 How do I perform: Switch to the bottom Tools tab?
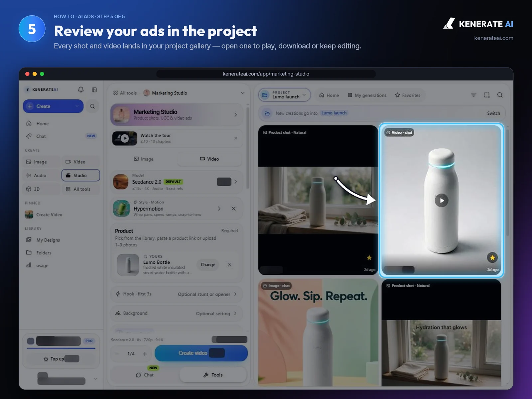click(x=213, y=375)
